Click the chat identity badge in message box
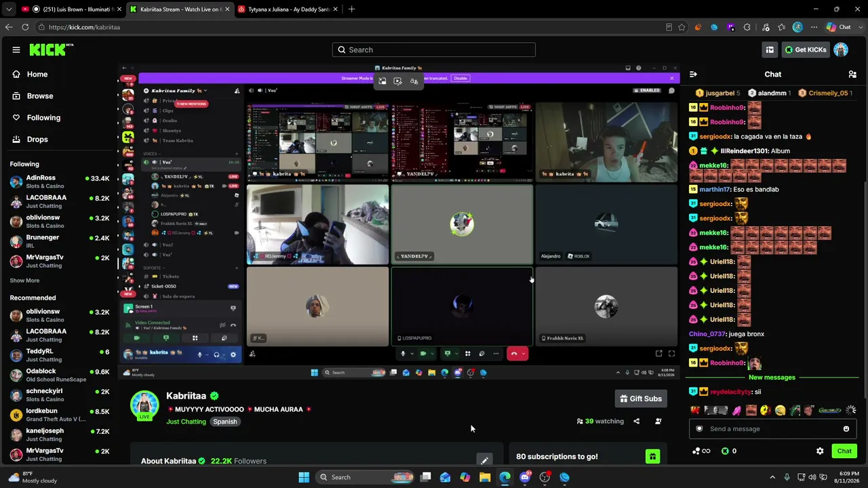Screen dimensions: 868x488 point(700,429)
